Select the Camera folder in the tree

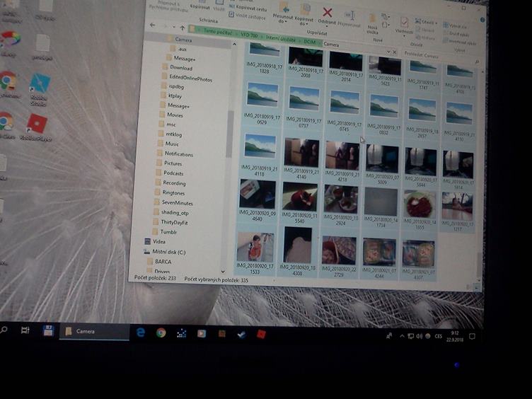[183, 40]
